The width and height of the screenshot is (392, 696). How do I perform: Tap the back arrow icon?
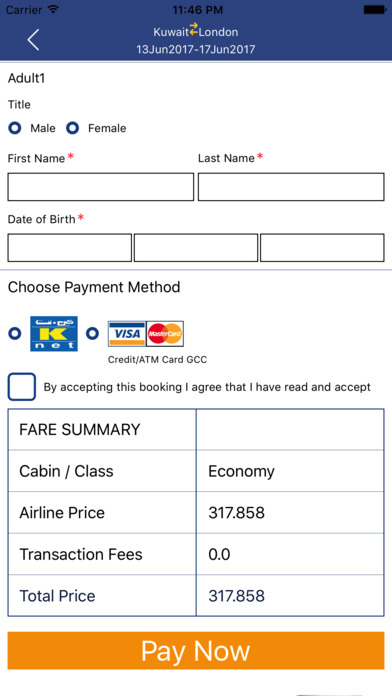[33, 40]
